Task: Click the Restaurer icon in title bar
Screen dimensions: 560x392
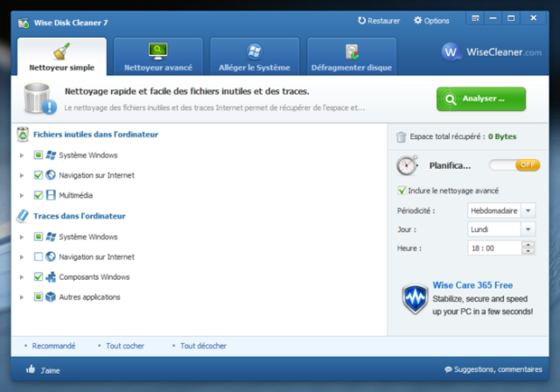Action: pos(363,20)
